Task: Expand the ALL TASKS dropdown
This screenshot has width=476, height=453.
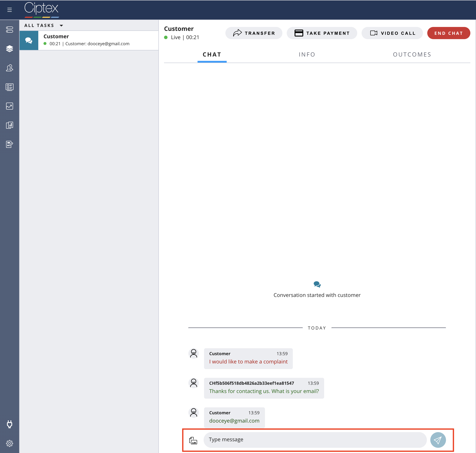Action: pos(44,25)
